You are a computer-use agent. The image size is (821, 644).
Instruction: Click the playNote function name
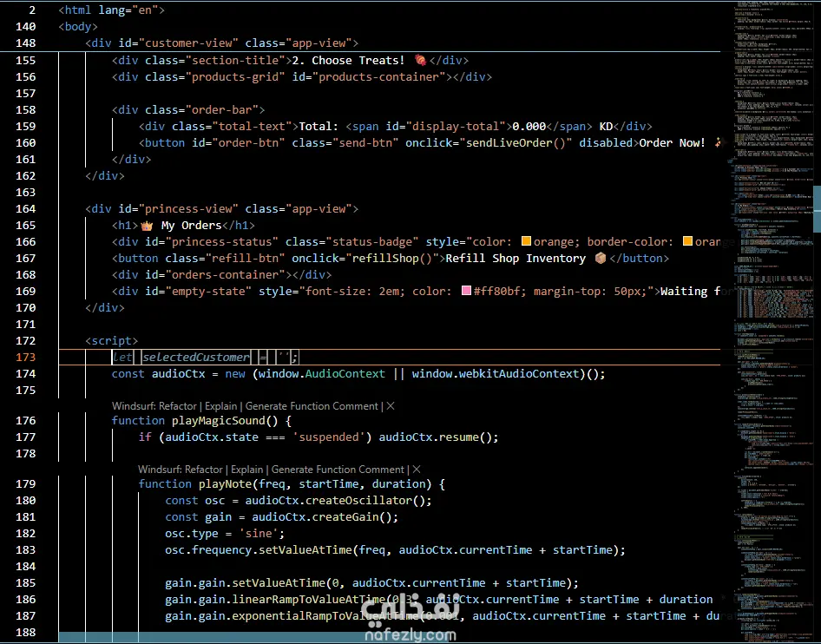[225, 483]
